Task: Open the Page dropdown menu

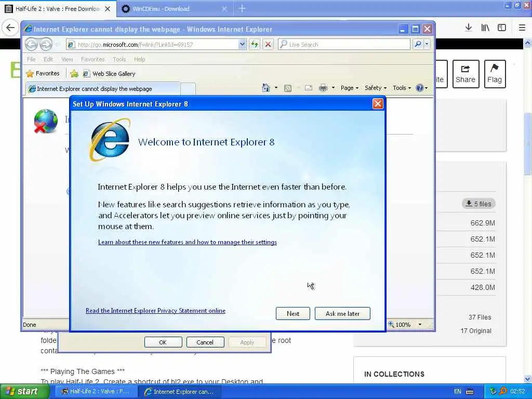Action: pyautogui.click(x=350, y=88)
